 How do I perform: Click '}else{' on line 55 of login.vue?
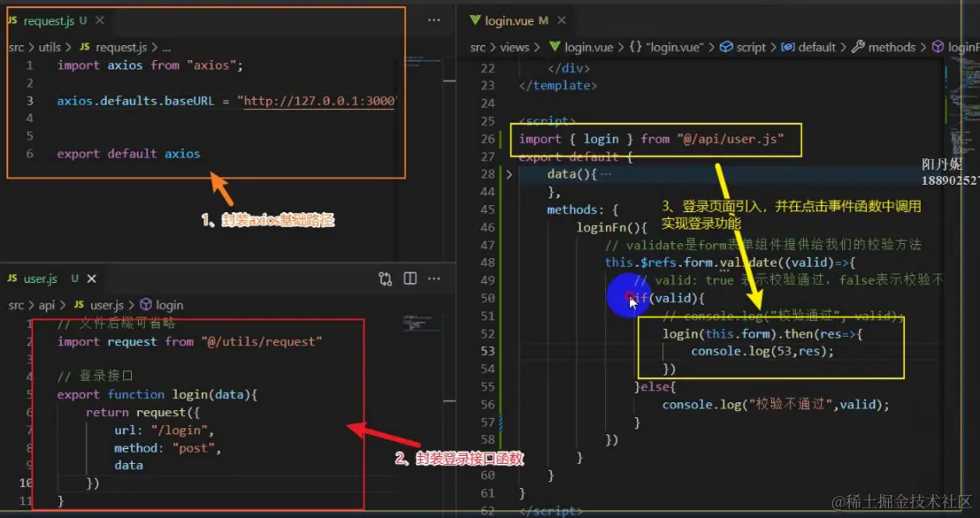click(x=655, y=387)
